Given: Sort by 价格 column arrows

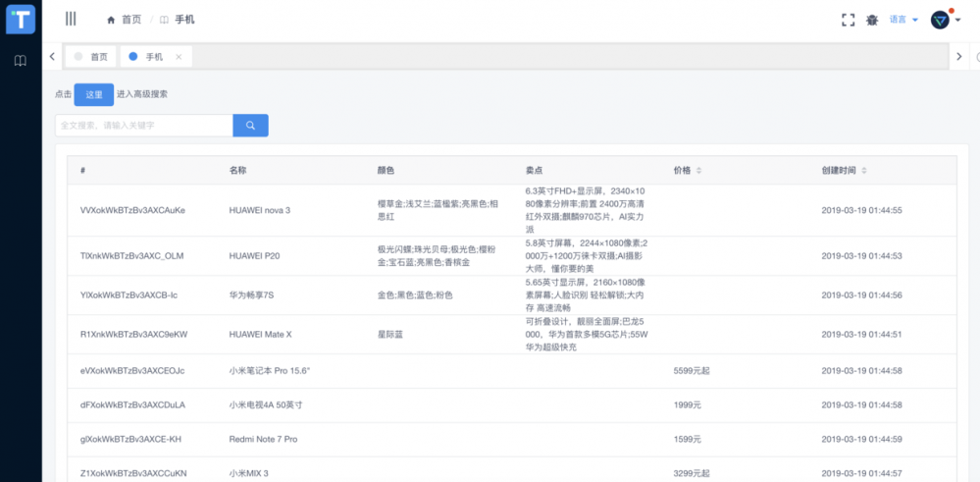Looking at the screenshot, I should (698, 171).
